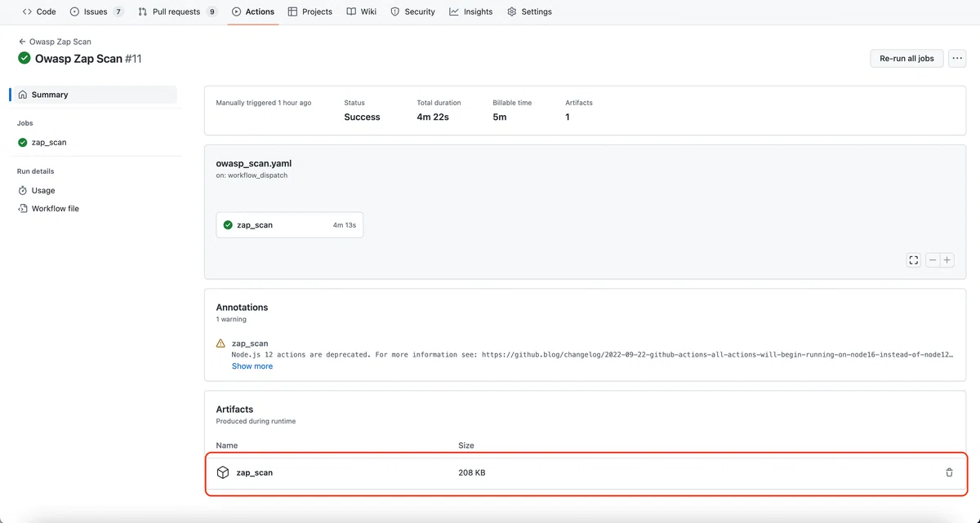The width and height of the screenshot is (980, 523).
Task: Click the Node.js 12 deprecation warning message
Action: pyautogui.click(x=594, y=355)
